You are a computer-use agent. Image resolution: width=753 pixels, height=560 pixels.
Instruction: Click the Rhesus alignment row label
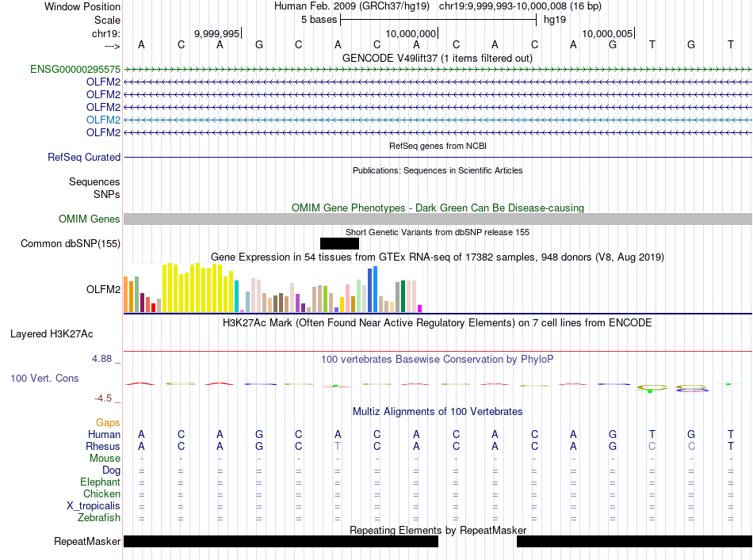pyautogui.click(x=103, y=446)
